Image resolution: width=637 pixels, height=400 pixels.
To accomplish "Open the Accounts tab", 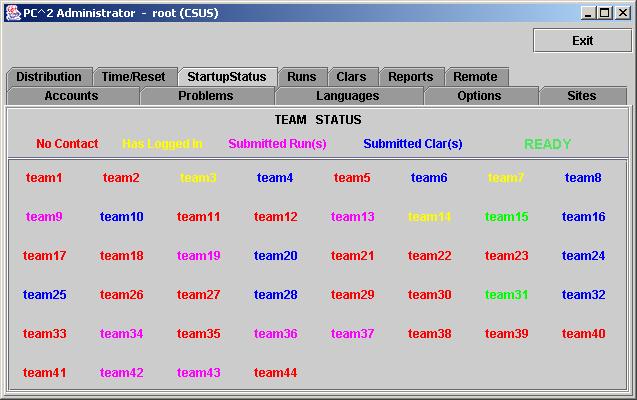I will click(71, 96).
